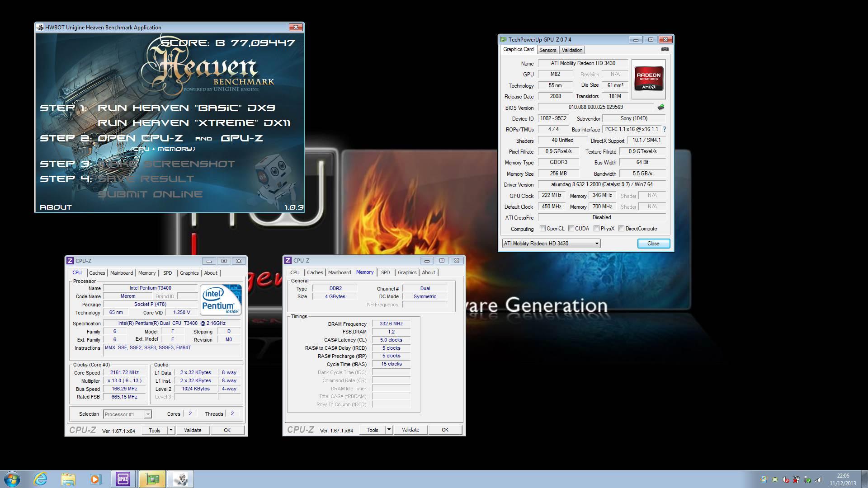This screenshot has height=488, width=868.
Task: Click Run Heaven "Xtreme" DX11
Action: point(194,123)
